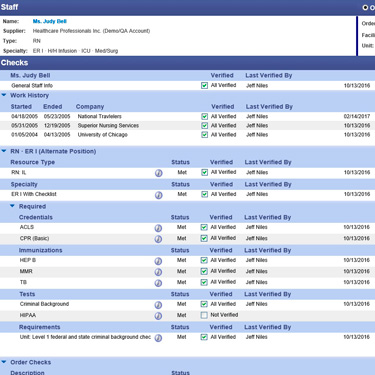Viewport: 375px width, 375px height.
Task: Open info icon for RN: IL
Action: click(x=159, y=173)
